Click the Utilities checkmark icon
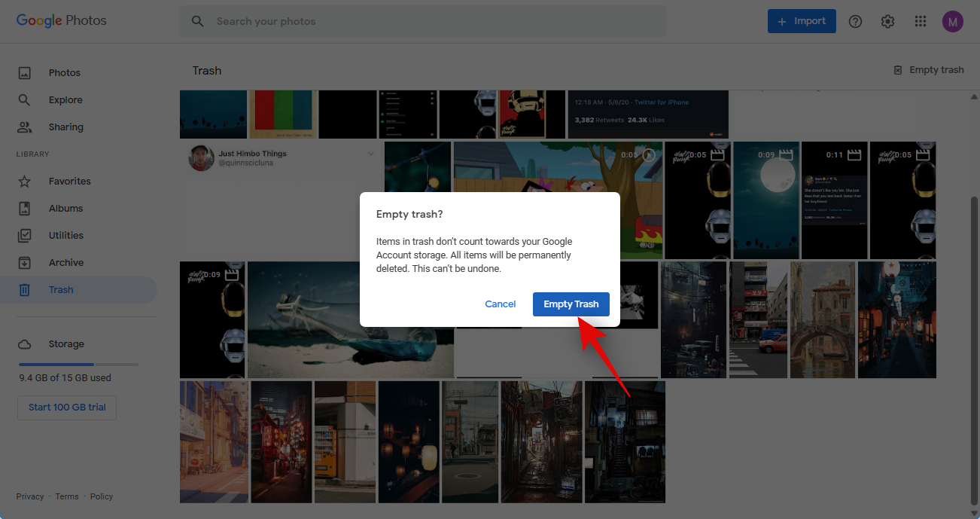 [x=25, y=236]
